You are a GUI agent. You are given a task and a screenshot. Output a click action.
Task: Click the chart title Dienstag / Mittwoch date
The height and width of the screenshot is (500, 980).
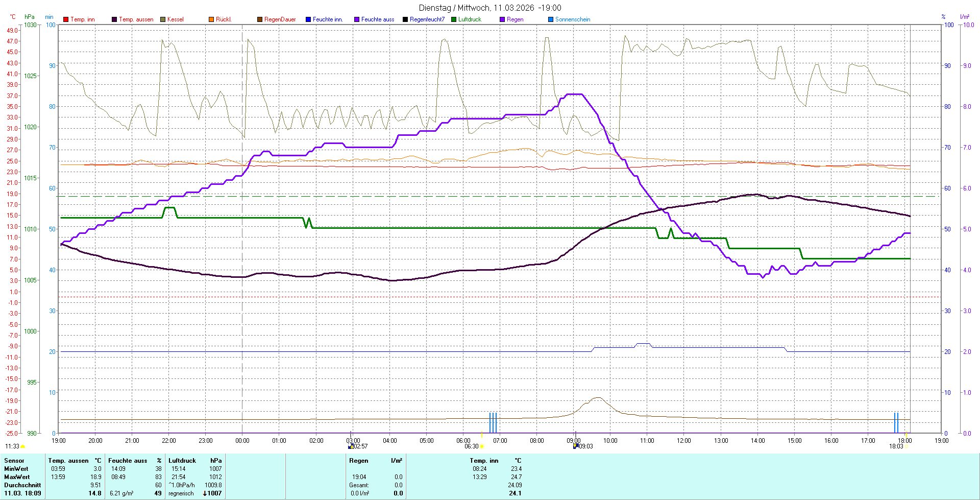tap(489, 8)
